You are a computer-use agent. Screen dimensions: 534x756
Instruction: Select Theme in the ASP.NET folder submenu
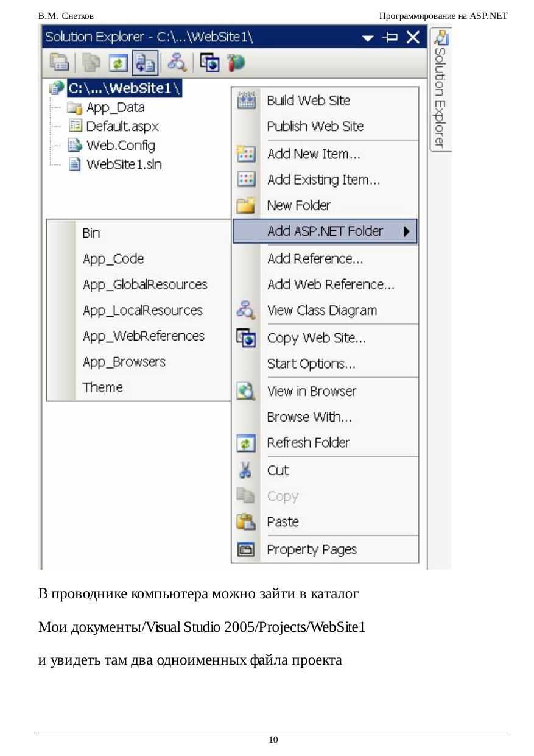102,387
